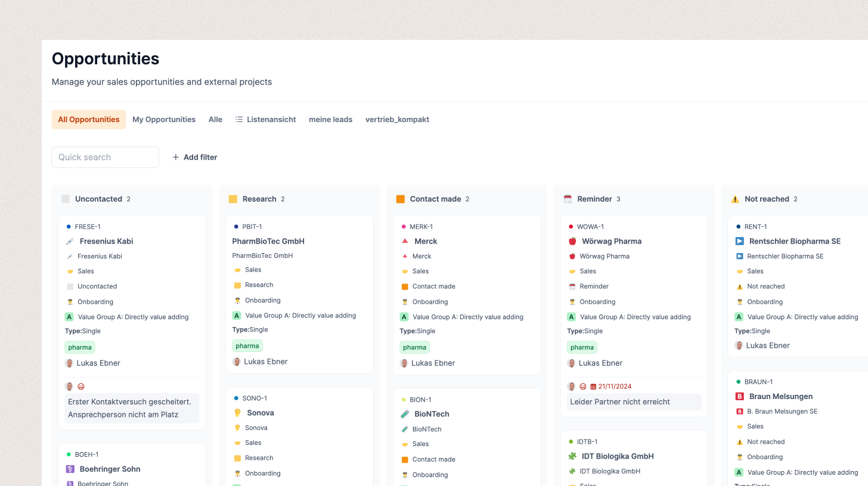Click the Onboarding person icon in the MERK-1 card
The width and height of the screenshot is (868, 486).
(405, 302)
